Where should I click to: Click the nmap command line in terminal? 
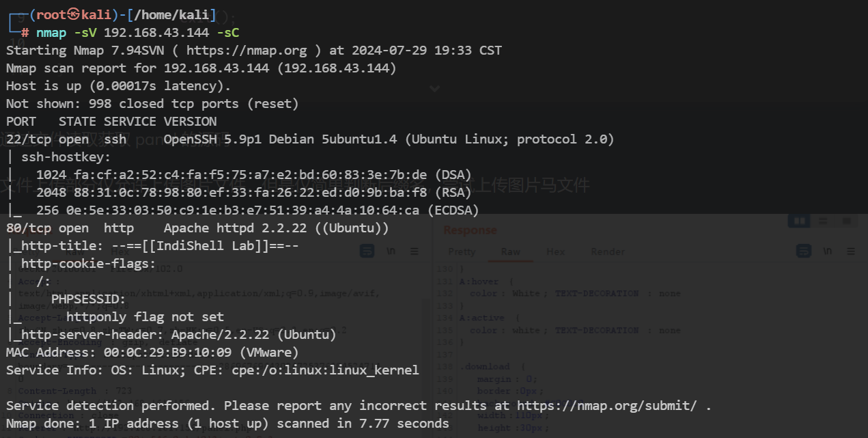click(137, 33)
